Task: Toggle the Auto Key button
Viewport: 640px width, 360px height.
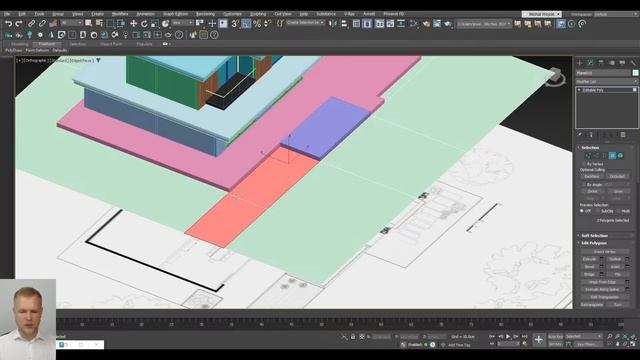Action: coord(555,336)
